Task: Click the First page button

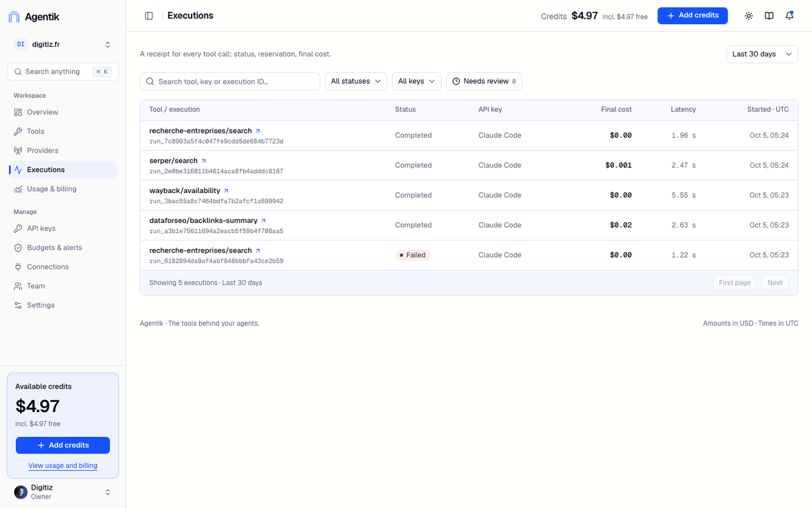Action: click(x=735, y=283)
